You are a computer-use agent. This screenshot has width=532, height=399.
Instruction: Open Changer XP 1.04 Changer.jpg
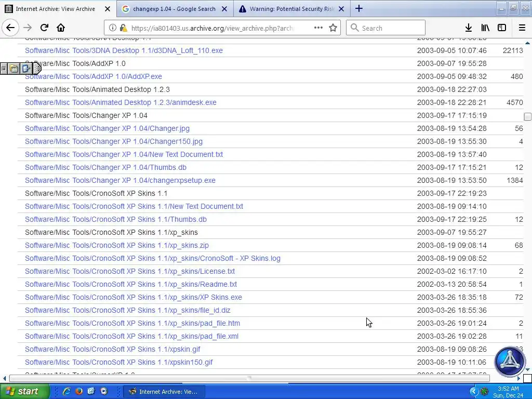click(107, 128)
